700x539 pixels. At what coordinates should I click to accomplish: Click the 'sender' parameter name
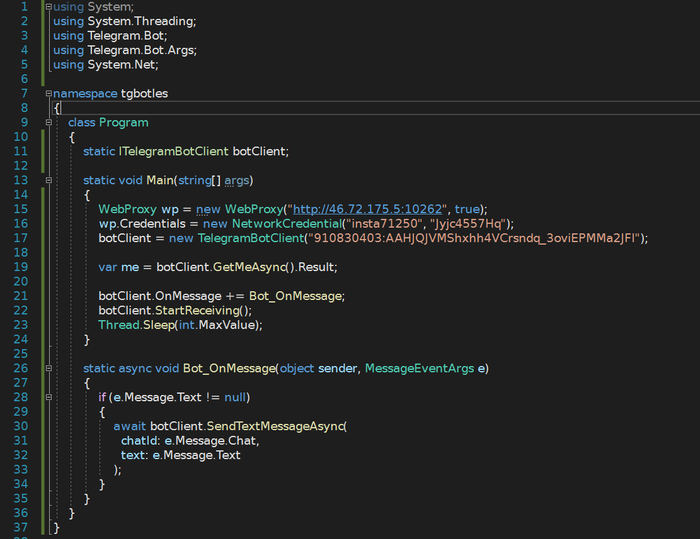coord(338,368)
